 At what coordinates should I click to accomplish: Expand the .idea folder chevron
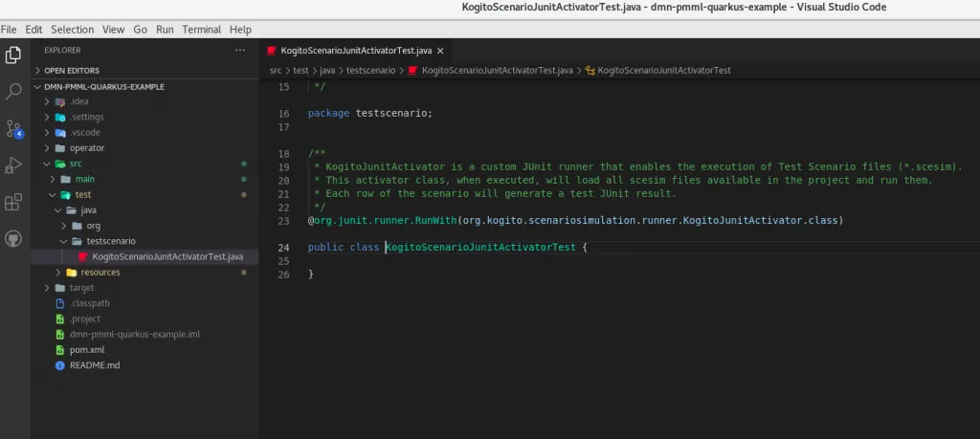tap(47, 101)
